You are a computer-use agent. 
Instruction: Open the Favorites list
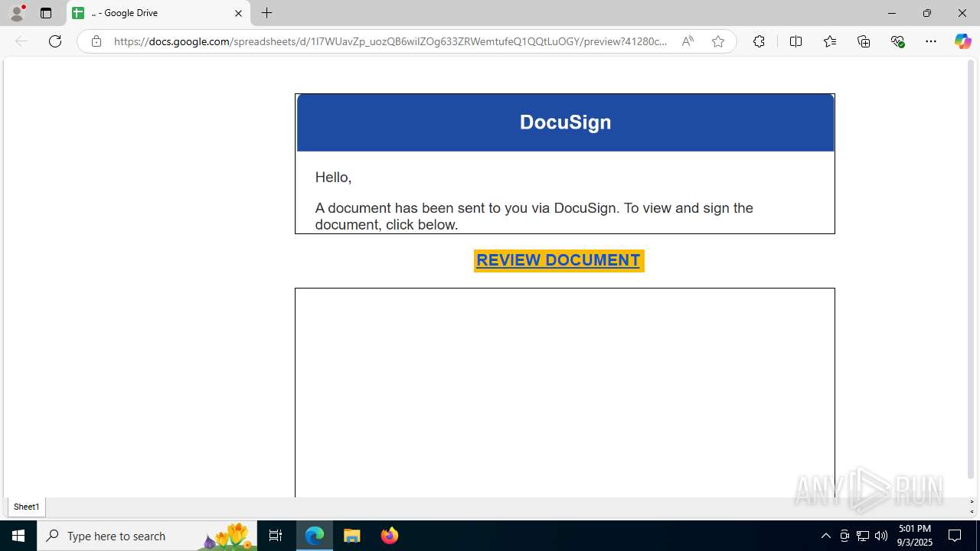pyautogui.click(x=830, y=41)
